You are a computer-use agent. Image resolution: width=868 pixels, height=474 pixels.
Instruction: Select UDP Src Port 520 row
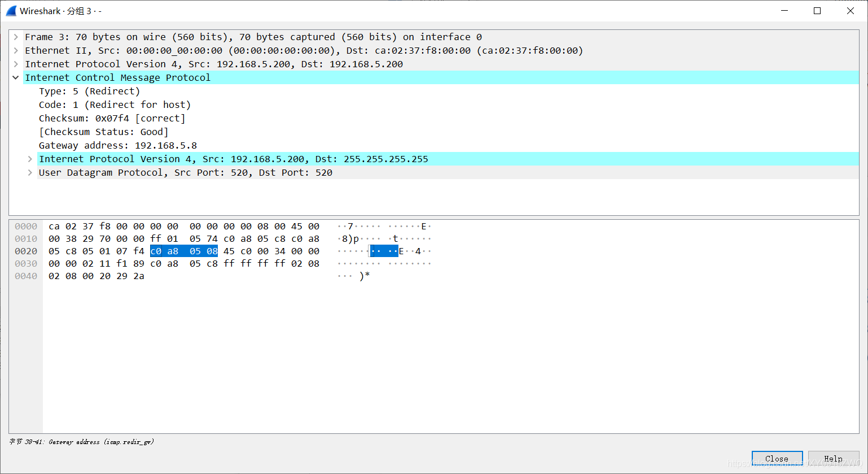pyautogui.click(x=448, y=172)
